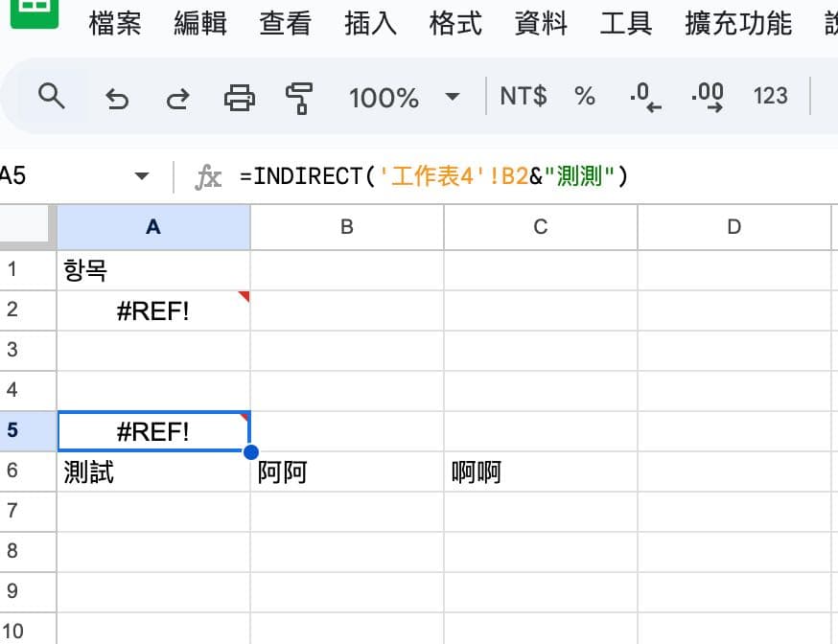Select row 2 header
This screenshot has width=838, height=644.
pos(28,310)
